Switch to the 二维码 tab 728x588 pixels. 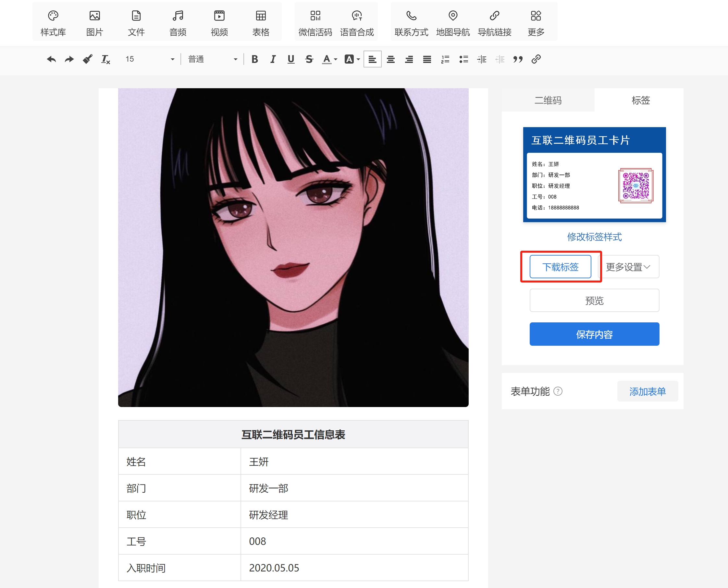548,100
